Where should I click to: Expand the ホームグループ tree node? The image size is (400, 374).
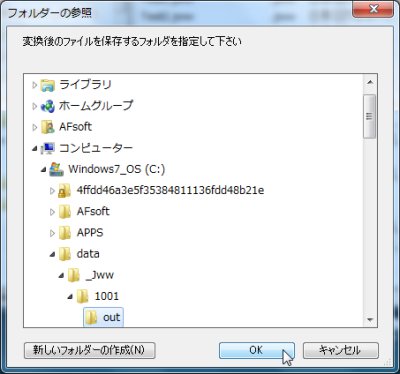pyautogui.click(x=35, y=106)
